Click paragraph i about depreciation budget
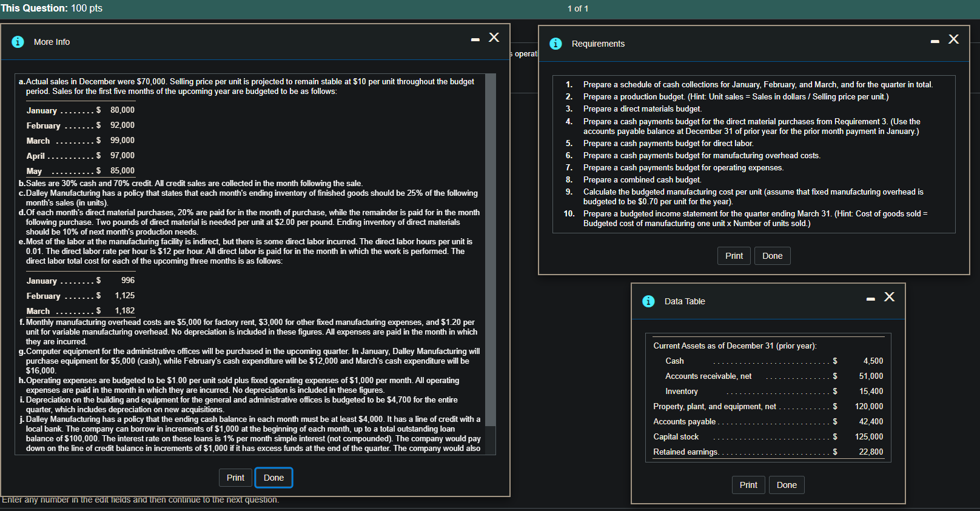 [x=238, y=404]
